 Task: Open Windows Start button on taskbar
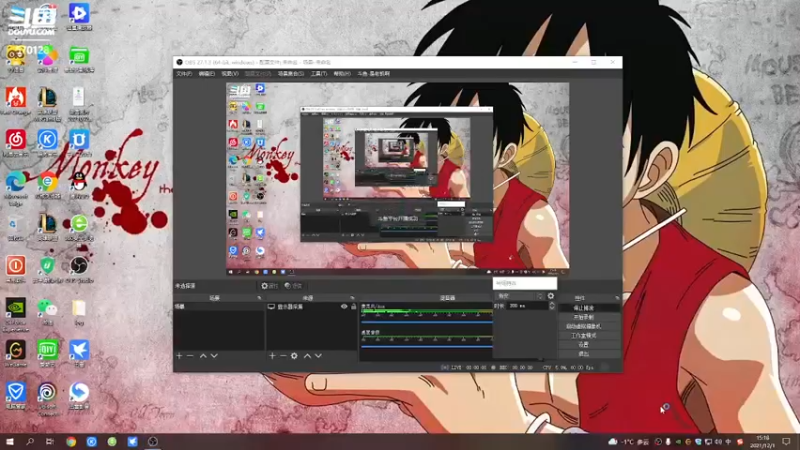tap(10, 441)
